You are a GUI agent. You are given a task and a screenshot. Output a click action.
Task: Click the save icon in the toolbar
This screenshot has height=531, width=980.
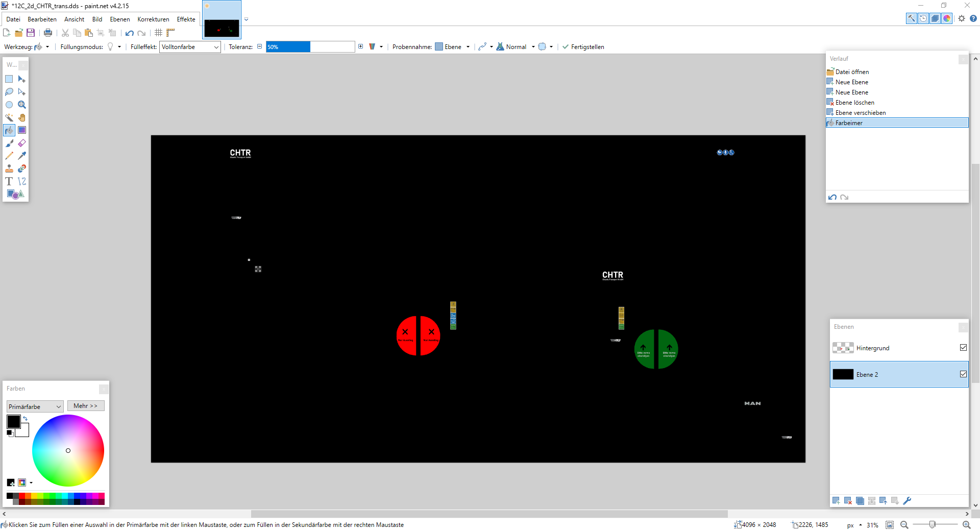[31, 33]
